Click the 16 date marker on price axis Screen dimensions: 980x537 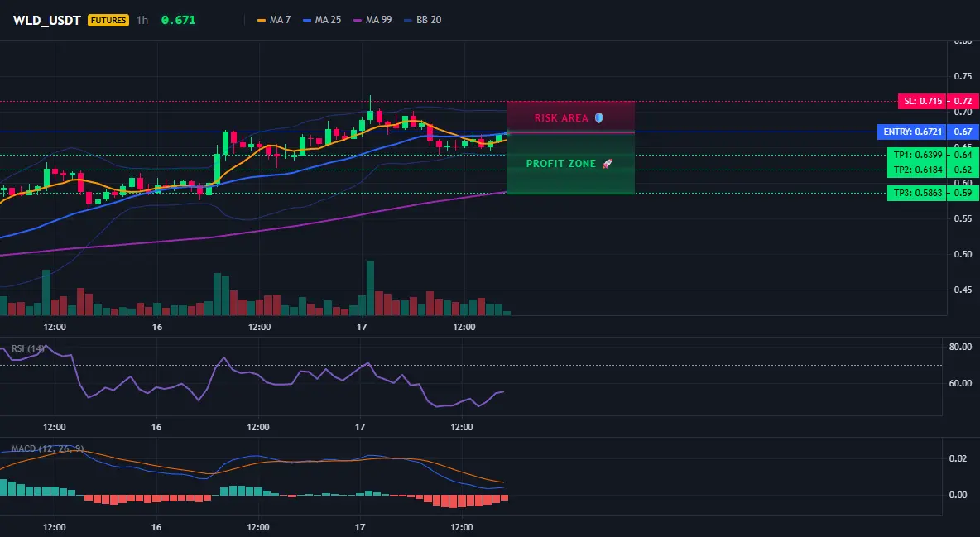click(157, 327)
